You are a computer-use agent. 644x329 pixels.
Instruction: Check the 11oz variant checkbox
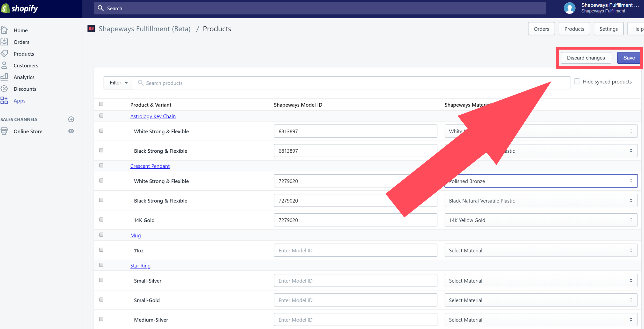(101, 250)
